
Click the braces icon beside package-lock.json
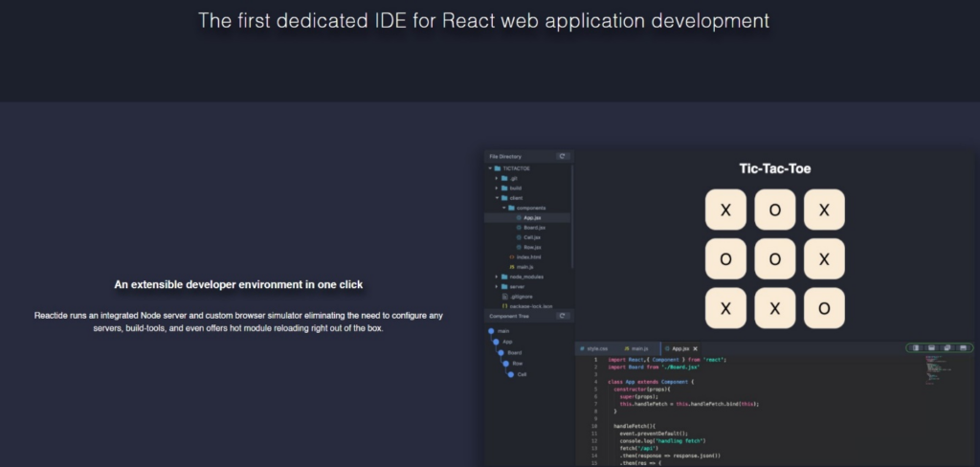505,306
